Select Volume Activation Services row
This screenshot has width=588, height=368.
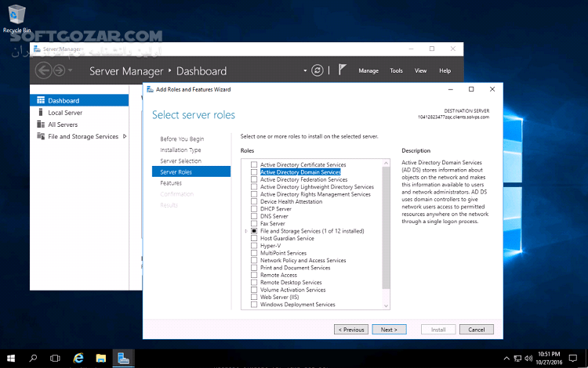293,290
